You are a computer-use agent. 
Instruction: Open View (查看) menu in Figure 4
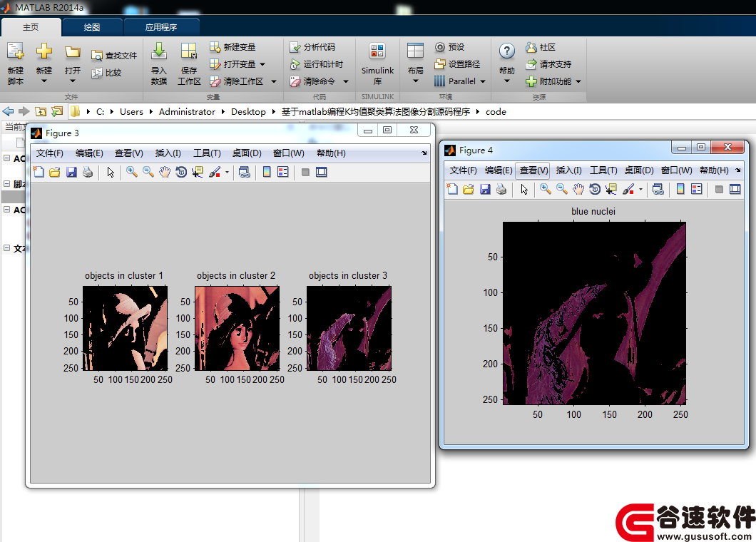click(x=533, y=170)
